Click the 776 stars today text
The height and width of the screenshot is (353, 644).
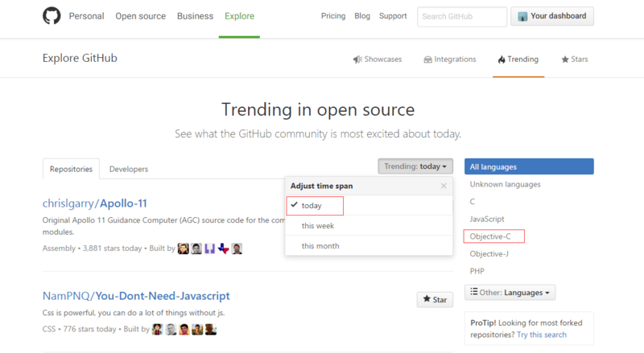click(89, 329)
